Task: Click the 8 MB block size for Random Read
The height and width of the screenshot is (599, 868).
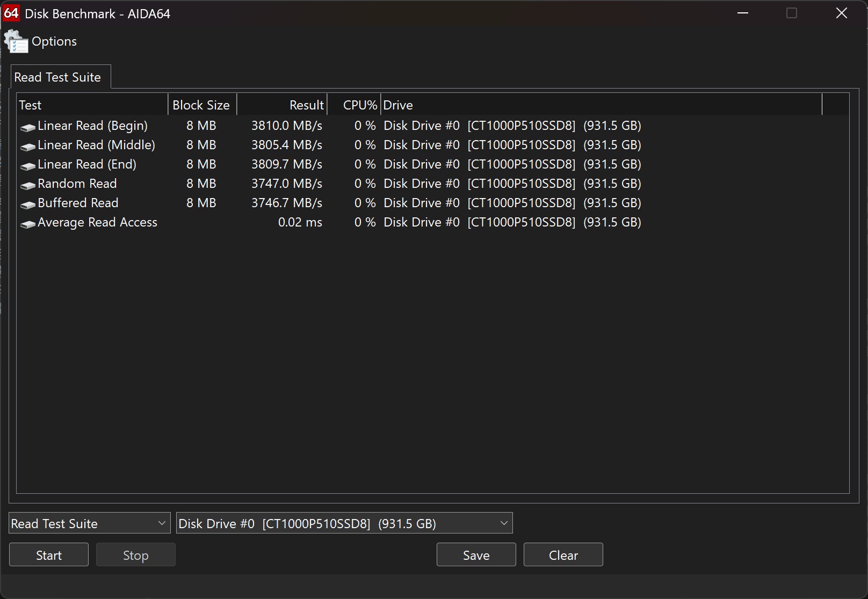Action: pos(201,184)
